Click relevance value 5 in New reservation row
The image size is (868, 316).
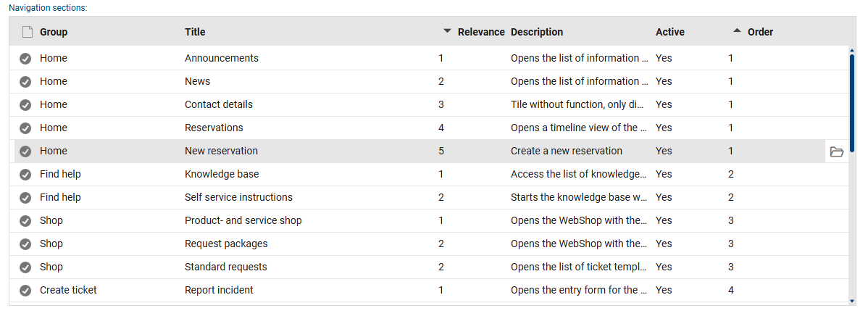coord(441,151)
